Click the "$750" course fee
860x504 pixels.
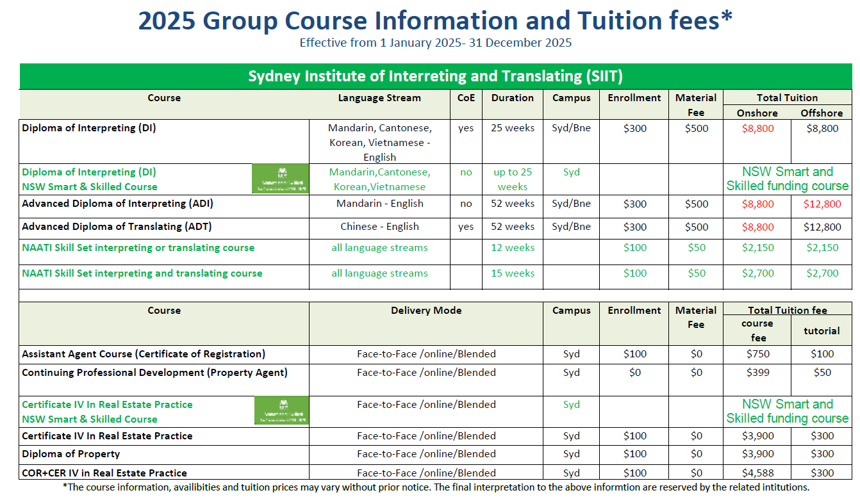point(757,354)
